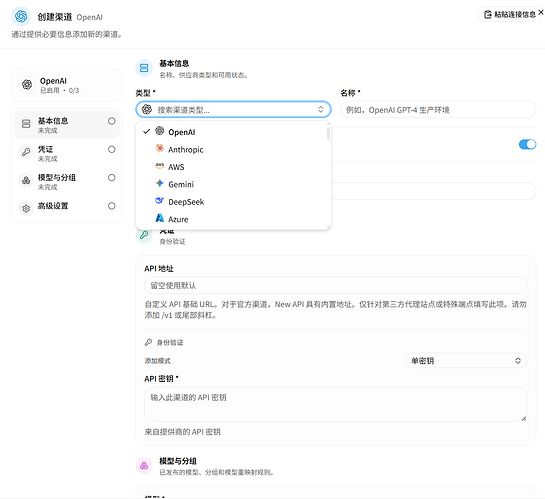Click 粘贴连接信息 button

point(510,14)
